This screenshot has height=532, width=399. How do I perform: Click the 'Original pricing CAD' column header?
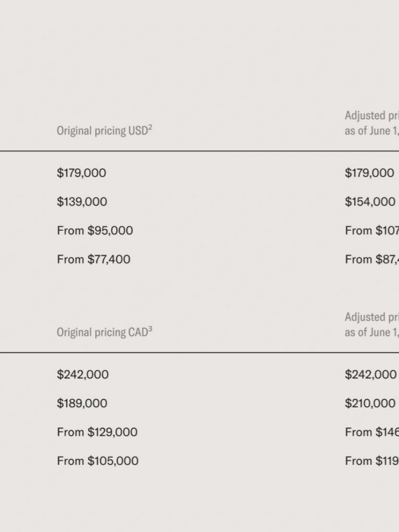tap(104, 332)
